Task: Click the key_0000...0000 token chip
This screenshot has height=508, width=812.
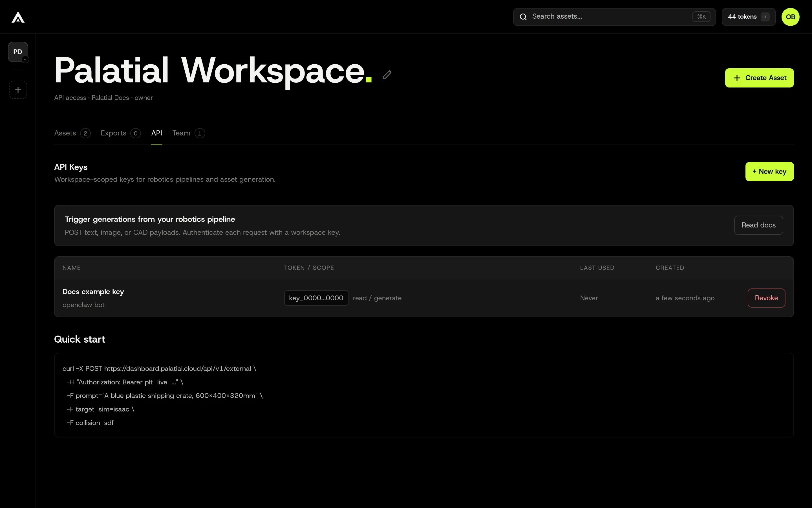Action: [316, 298]
